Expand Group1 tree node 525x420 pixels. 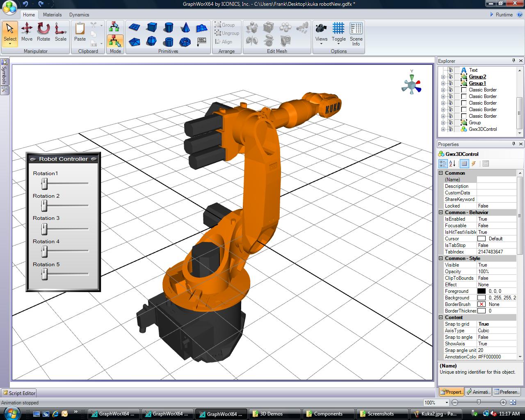443,83
